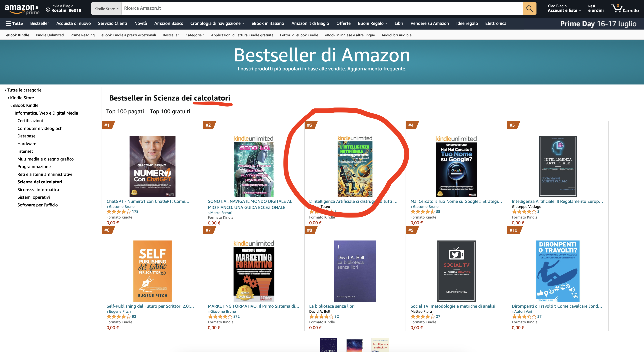Click in the Ricerca Amazon.it search field
This screenshot has width=644, height=352.
click(x=322, y=8)
